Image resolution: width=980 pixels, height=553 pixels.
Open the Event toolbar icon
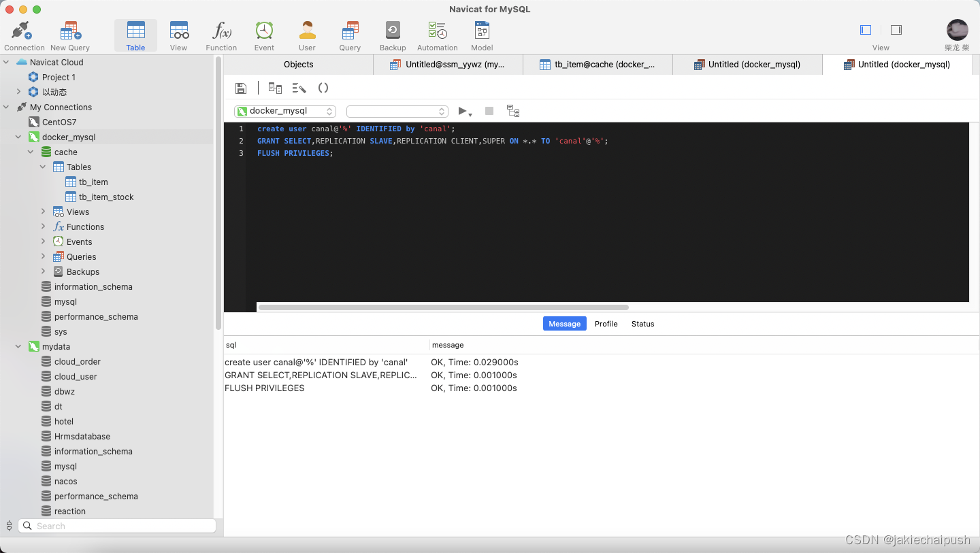pos(264,35)
